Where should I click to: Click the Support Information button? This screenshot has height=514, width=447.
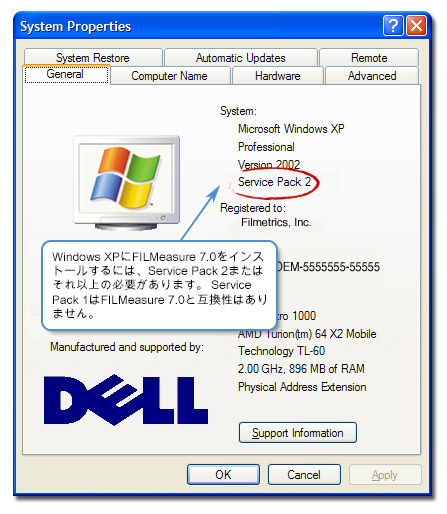[298, 433]
